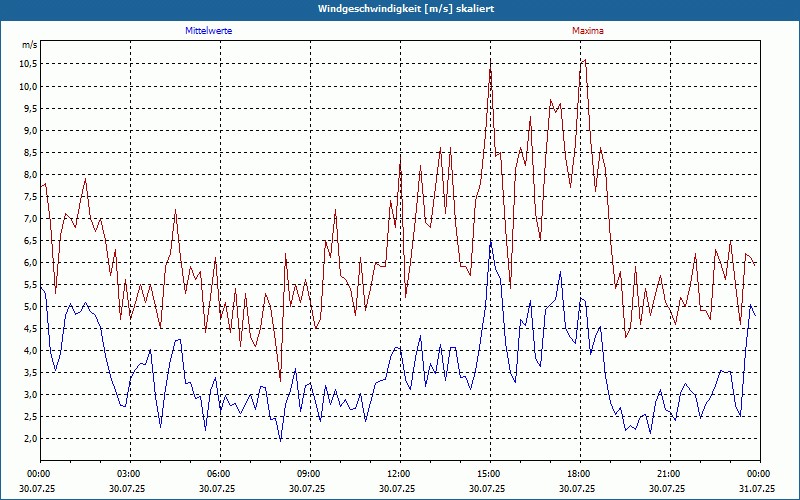Screen dimensions: 800x500
Task: Click the 9,0 y-axis value
Action: tap(30, 130)
